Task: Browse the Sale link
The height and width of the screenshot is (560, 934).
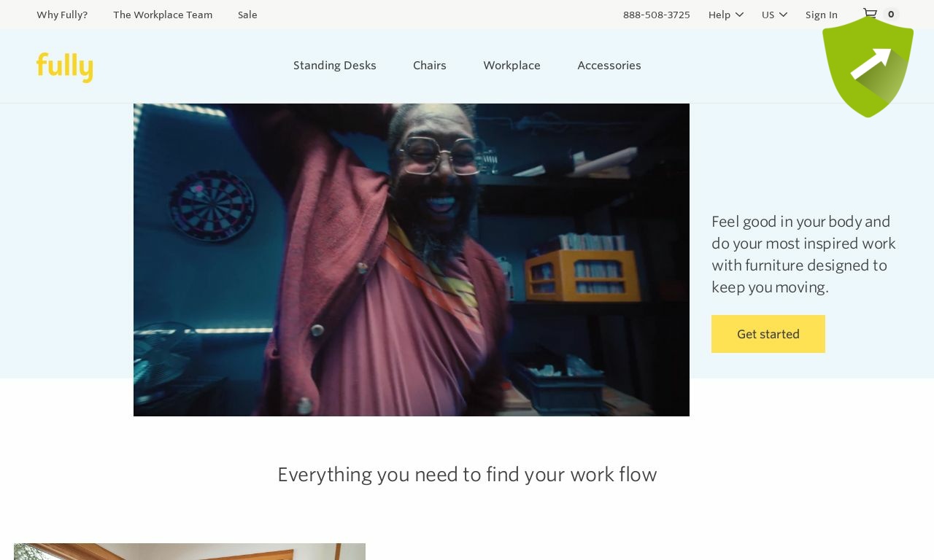Action: (x=247, y=15)
